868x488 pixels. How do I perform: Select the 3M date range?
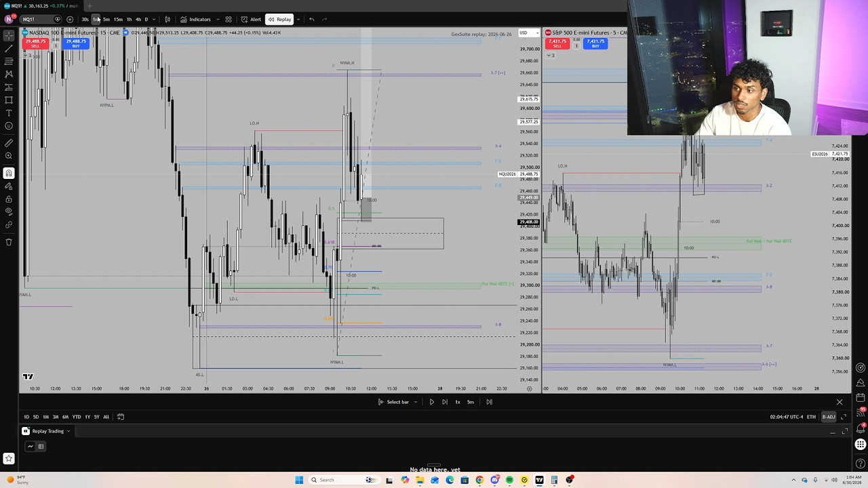56,417
